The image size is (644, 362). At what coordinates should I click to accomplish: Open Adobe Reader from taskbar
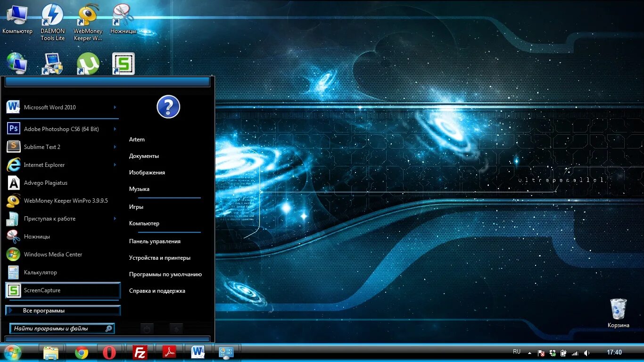coord(169,353)
